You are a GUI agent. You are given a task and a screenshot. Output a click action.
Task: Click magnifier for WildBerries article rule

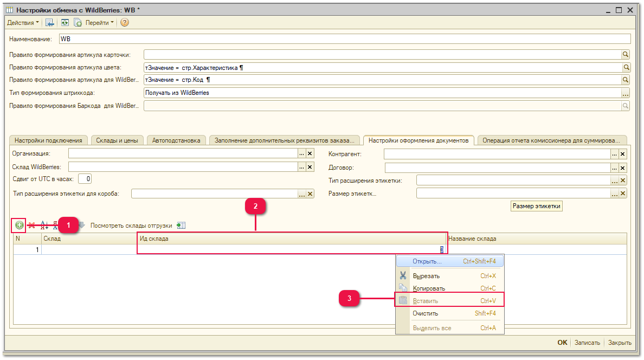626,80
